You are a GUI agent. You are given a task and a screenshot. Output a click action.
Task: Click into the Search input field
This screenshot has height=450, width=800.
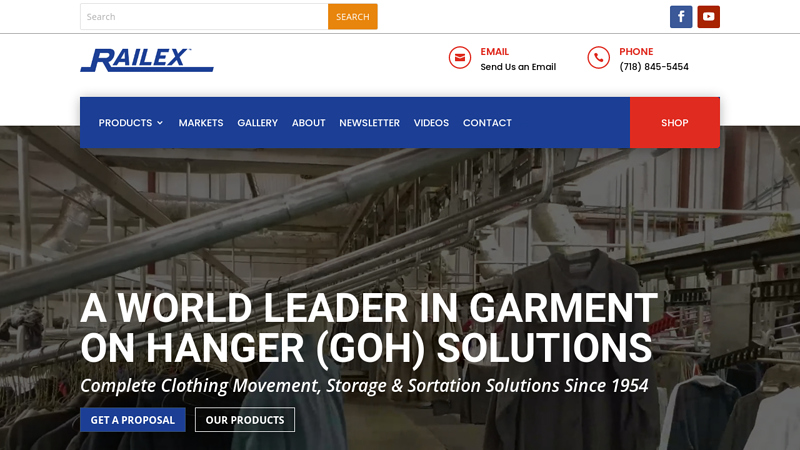[204, 17]
